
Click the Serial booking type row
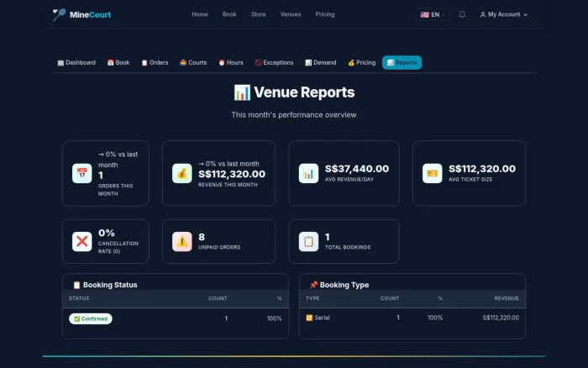tap(412, 318)
